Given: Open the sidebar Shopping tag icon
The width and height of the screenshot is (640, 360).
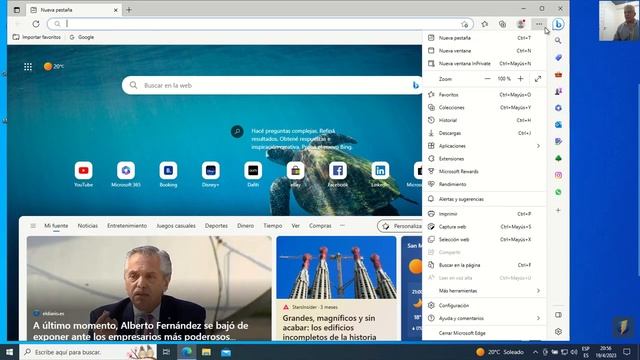Looking at the screenshot, I should [558, 58].
